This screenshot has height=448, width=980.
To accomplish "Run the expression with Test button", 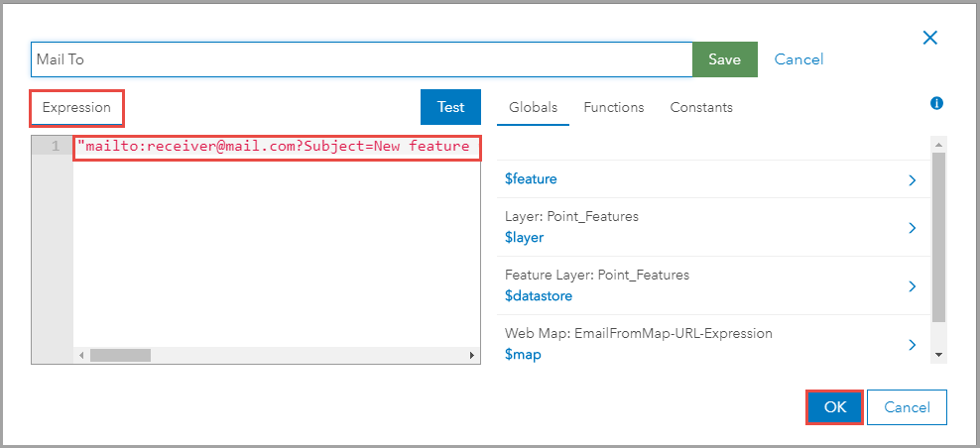I will 450,107.
